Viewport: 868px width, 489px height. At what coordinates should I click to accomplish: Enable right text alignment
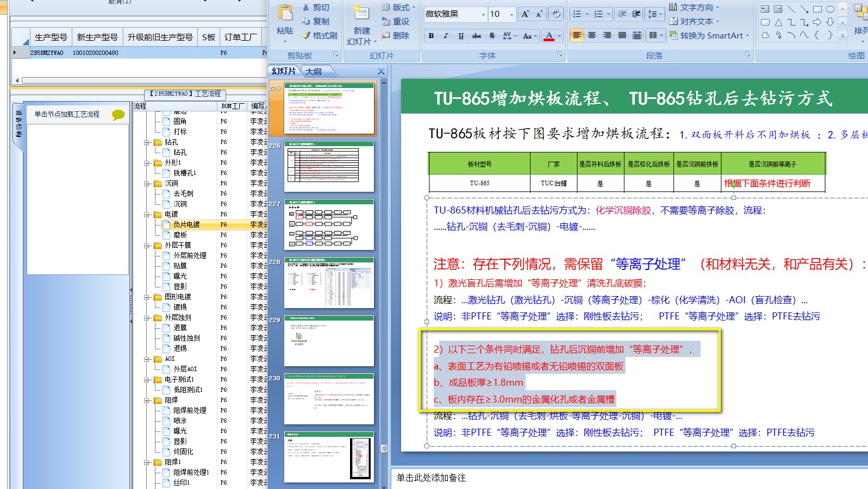point(607,36)
